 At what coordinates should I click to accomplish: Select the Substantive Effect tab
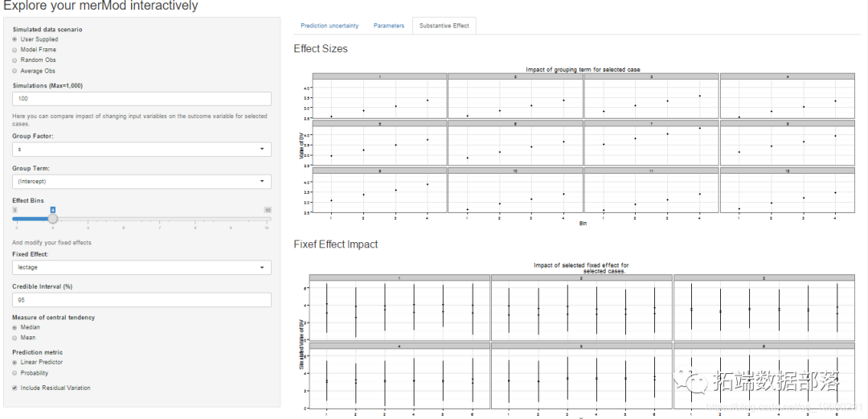click(444, 26)
